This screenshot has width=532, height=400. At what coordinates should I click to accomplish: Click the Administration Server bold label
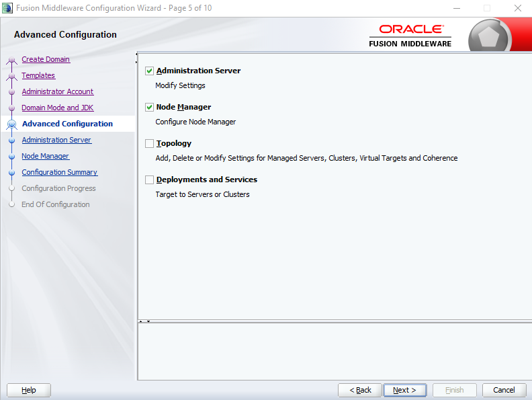click(198, 71)
